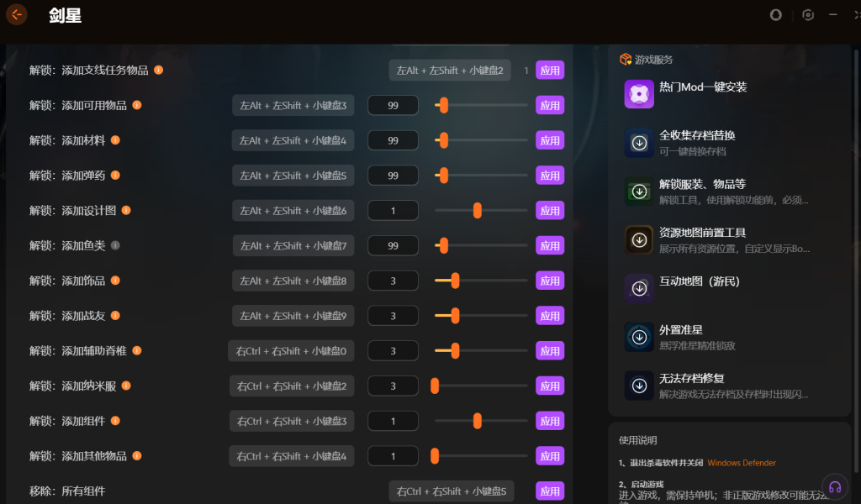Apply the 移除: 所有组件 cheat

point(550,491)
